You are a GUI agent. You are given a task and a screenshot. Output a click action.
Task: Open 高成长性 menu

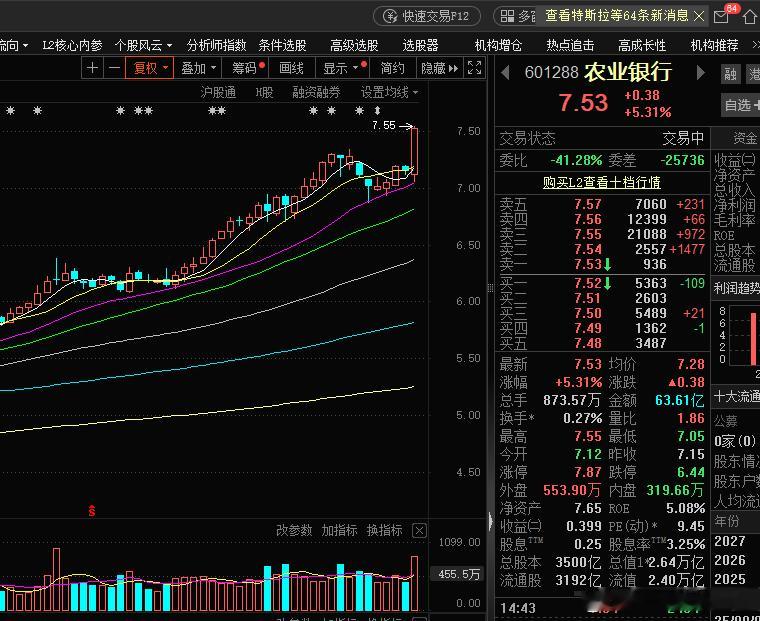tap(642, 46)
